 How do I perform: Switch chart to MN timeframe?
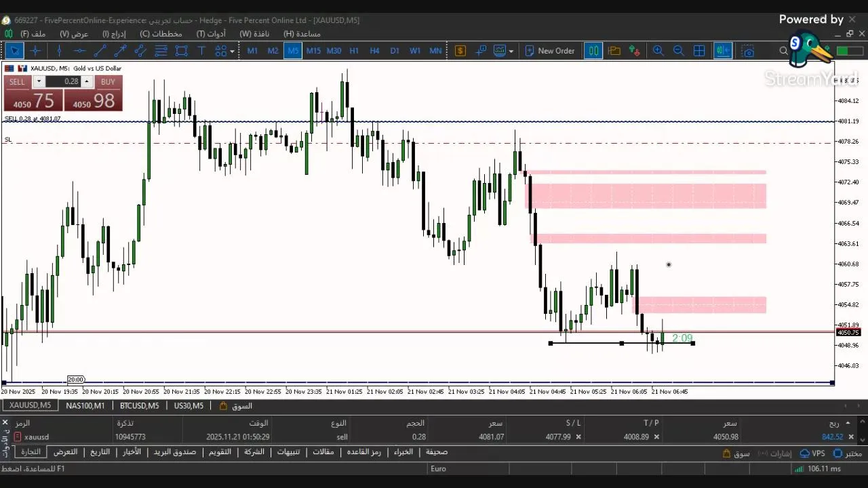435,51
